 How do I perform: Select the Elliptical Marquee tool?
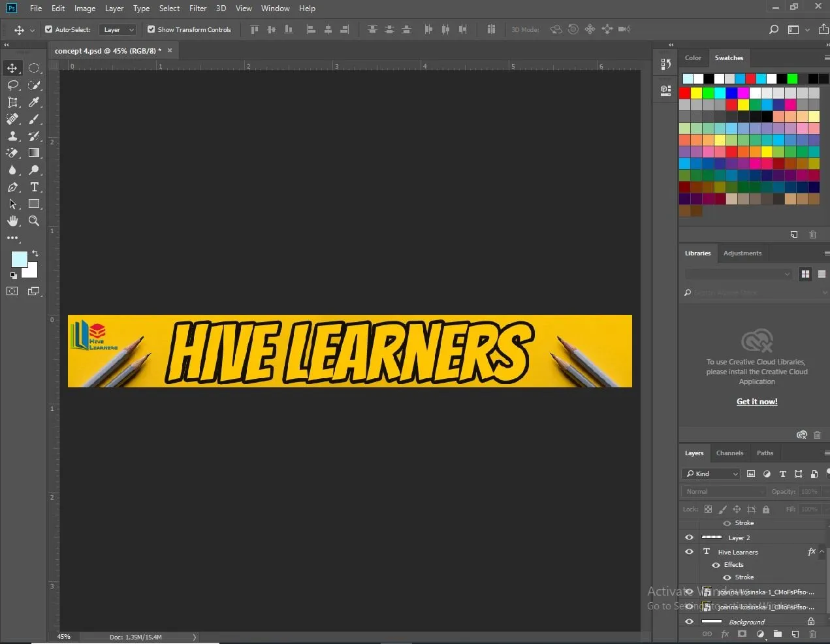[34, 68]
